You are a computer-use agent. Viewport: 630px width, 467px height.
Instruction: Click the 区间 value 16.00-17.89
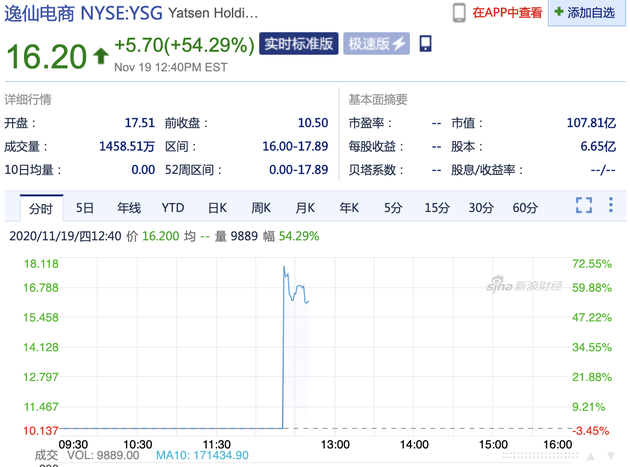295,146
